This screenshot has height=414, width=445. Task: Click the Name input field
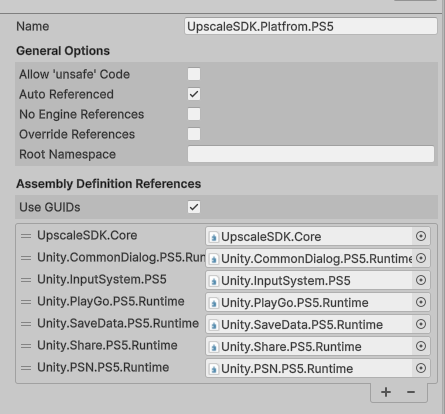click(x=311, y=26)
